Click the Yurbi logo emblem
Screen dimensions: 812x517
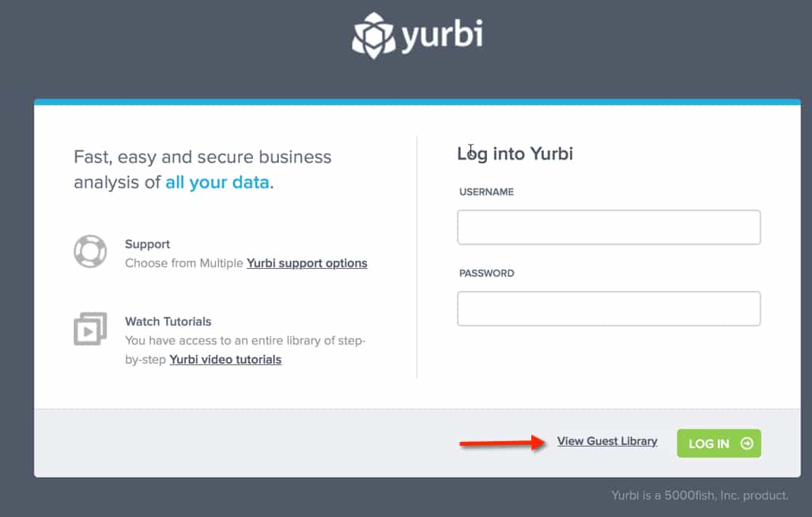(375, 36)
